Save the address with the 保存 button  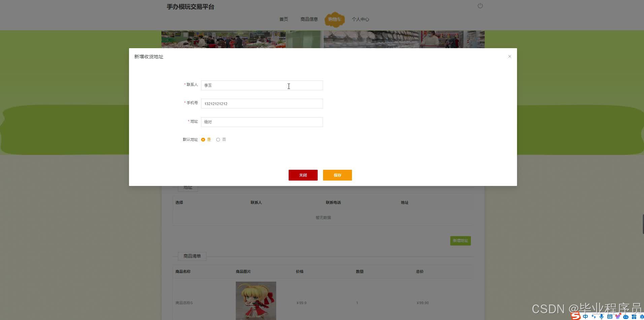click(337, 175)
